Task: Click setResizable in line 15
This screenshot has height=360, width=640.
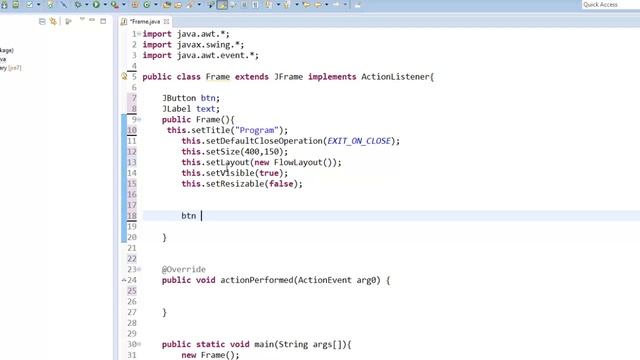Action: click(x=235, y=184)
